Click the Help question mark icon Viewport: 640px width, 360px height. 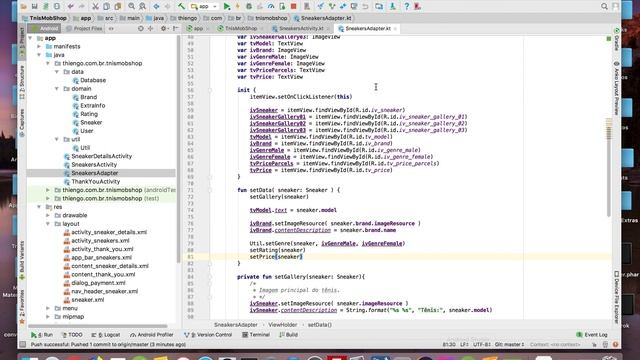(x=407, y=7)
